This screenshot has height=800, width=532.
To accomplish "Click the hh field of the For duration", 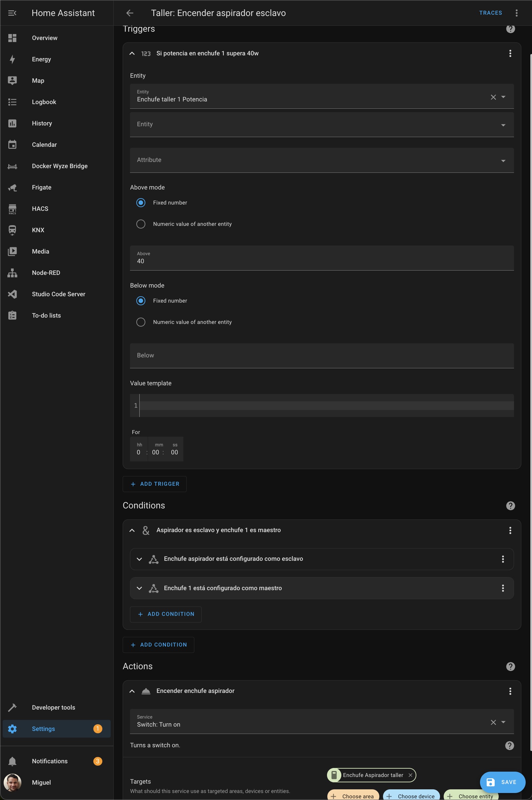I will (x=139, y=449).
